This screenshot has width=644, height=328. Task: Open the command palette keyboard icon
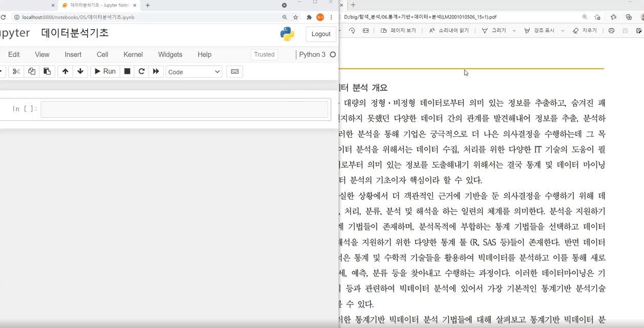coord(235,72)
